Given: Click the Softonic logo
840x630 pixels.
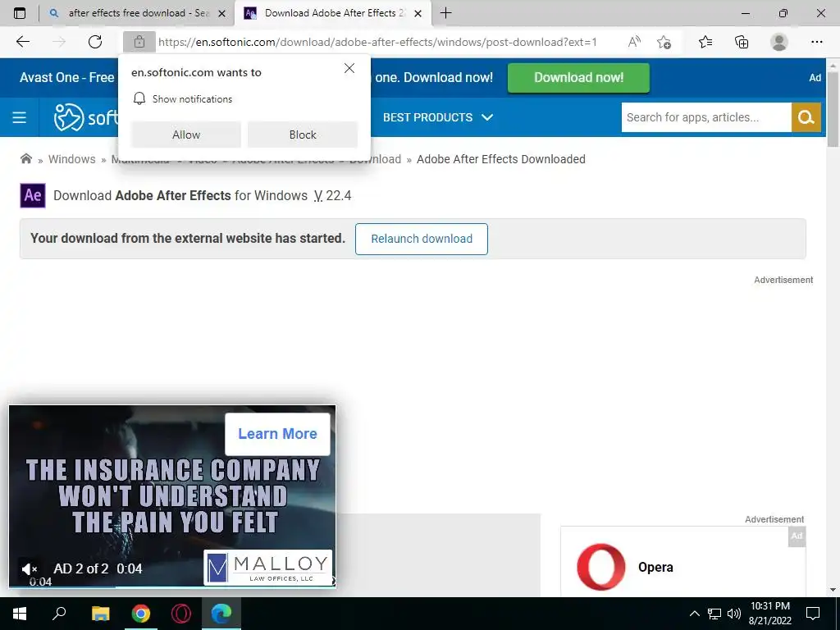Looking at the screenshot, I should [x=85, y=116].
